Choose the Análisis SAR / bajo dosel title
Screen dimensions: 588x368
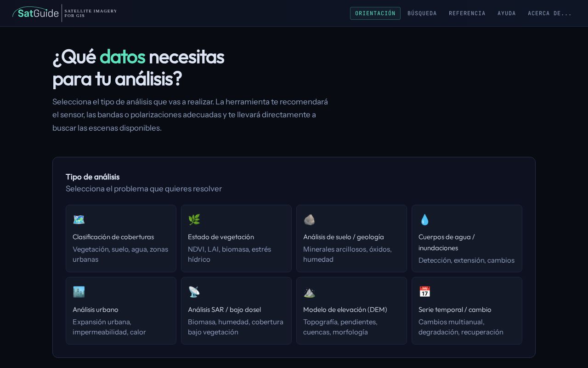(x=224, y=310)
